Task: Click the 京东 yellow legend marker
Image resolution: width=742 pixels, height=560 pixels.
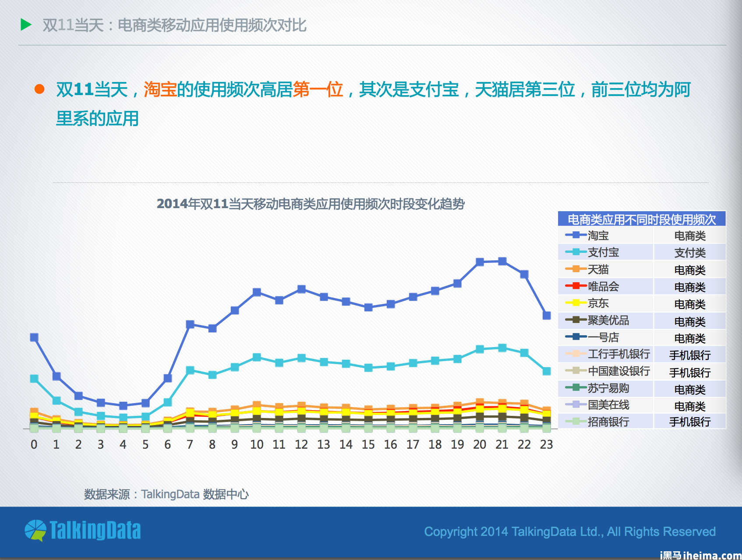Action: point(576,303)
